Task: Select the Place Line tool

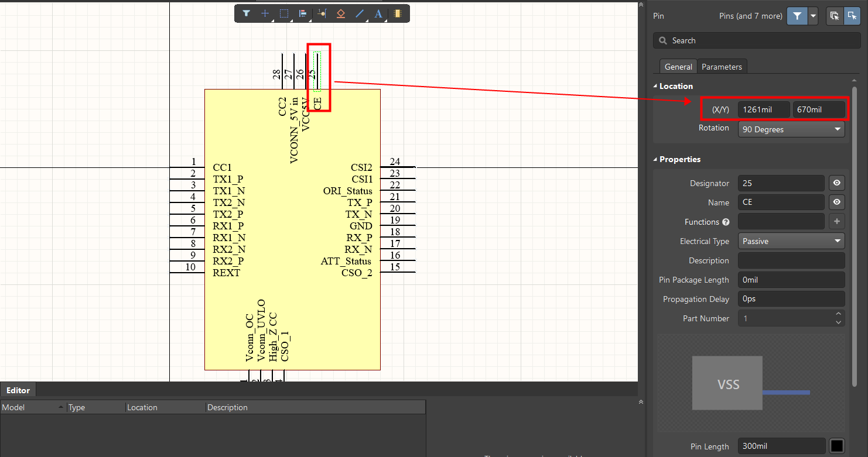Action: tap(360, 13)
